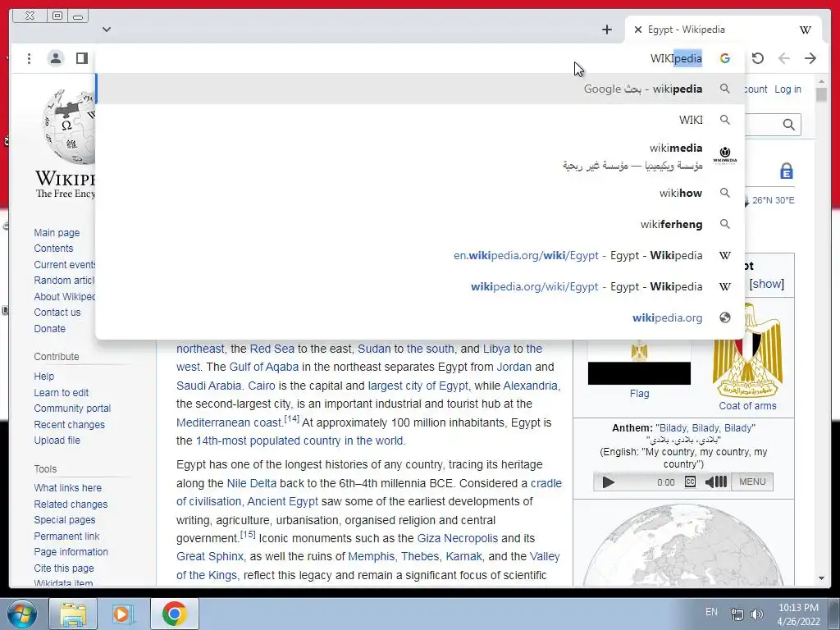Click the page scrollbar down arrow
Viewport: 840px width, 630px height.
click(x=821, y=578)
